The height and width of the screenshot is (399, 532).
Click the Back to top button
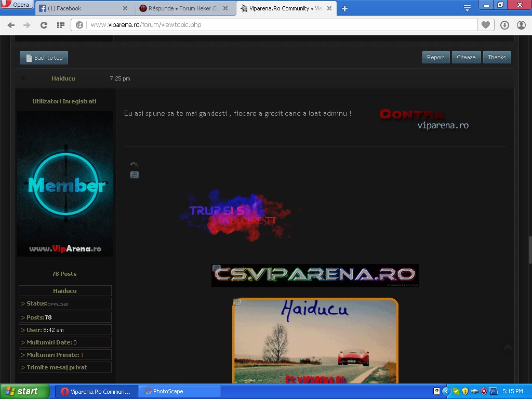tap(44, 58)
